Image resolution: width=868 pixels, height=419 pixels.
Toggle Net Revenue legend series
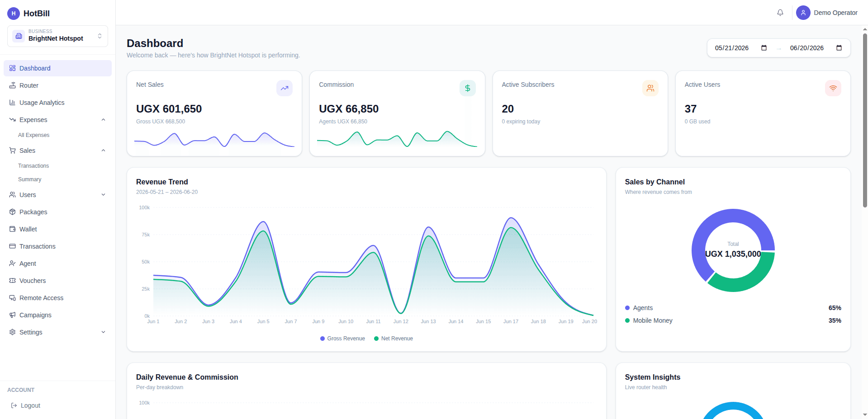pos(394,339)
